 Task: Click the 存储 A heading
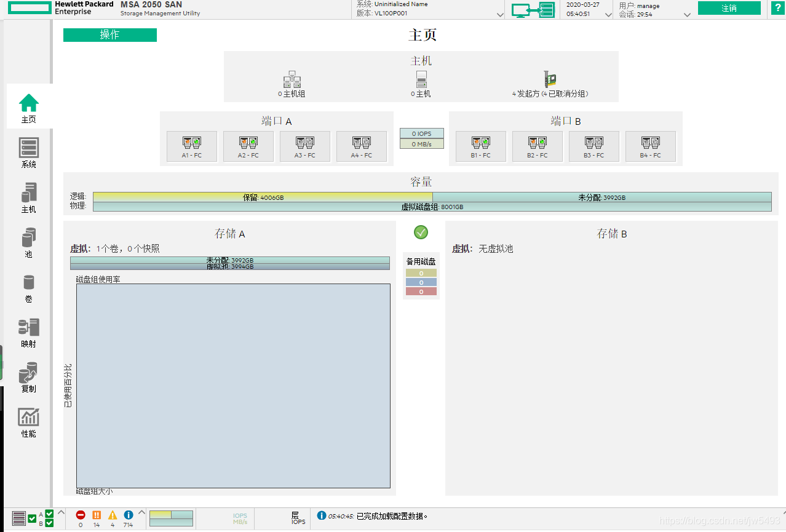[x=230, y=234]
